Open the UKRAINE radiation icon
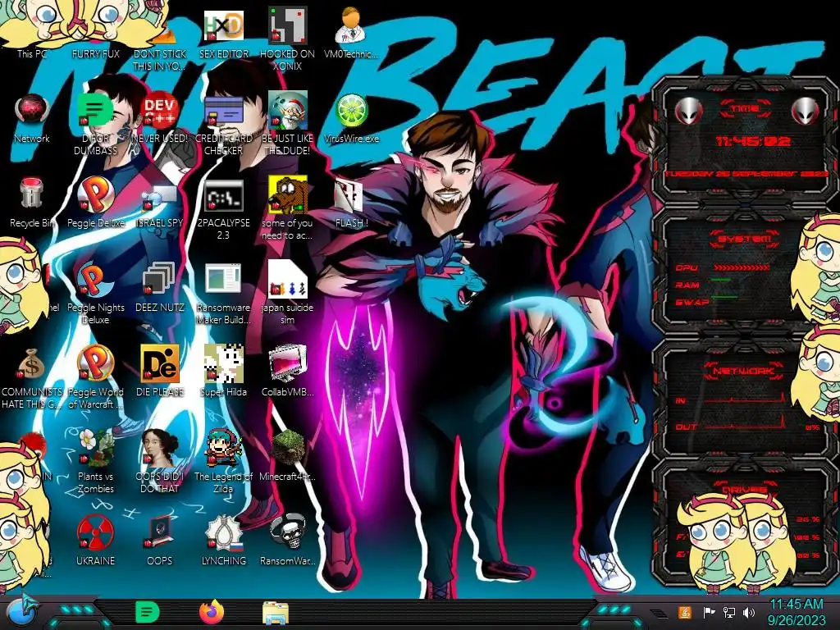Screen dimensions: 840x630 [x=95, y=541]
